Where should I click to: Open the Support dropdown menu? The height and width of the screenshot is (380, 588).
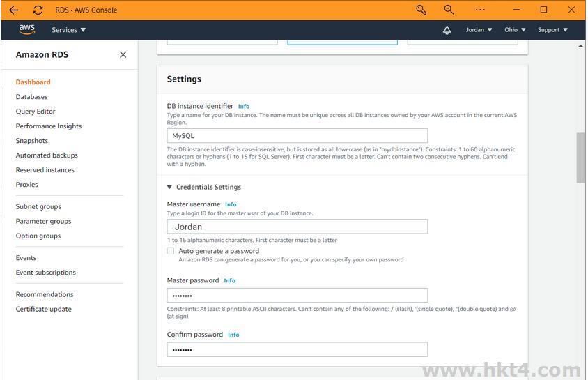[552, 30]
